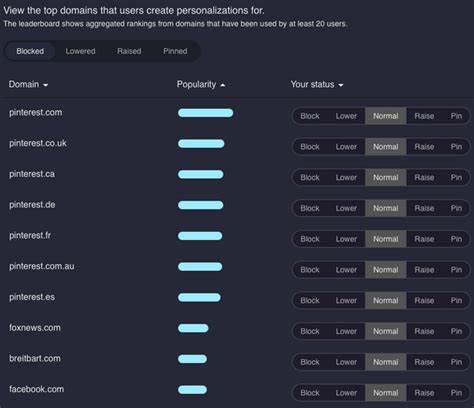Raise pinterest.fr
474x408 pixels.
click(x=424, y=239)
